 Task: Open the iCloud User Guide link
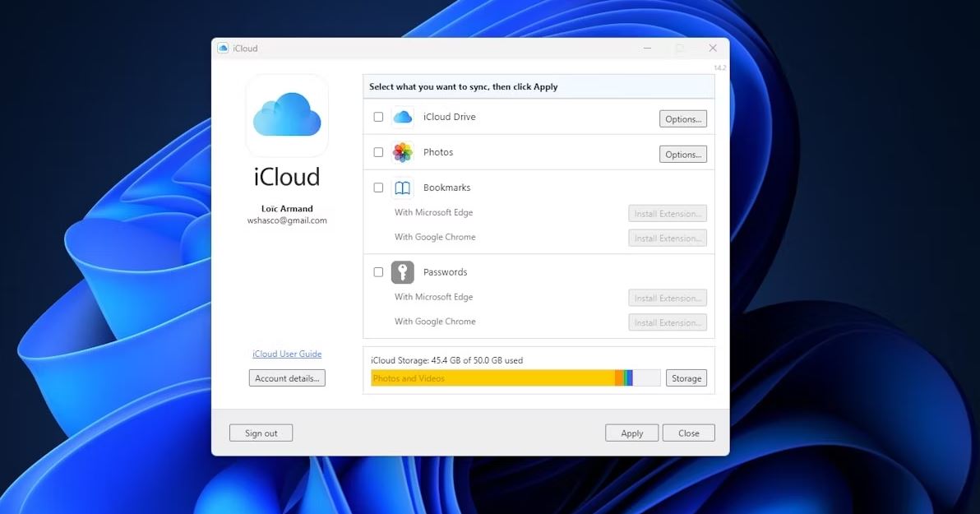click(x=287, y=354)
